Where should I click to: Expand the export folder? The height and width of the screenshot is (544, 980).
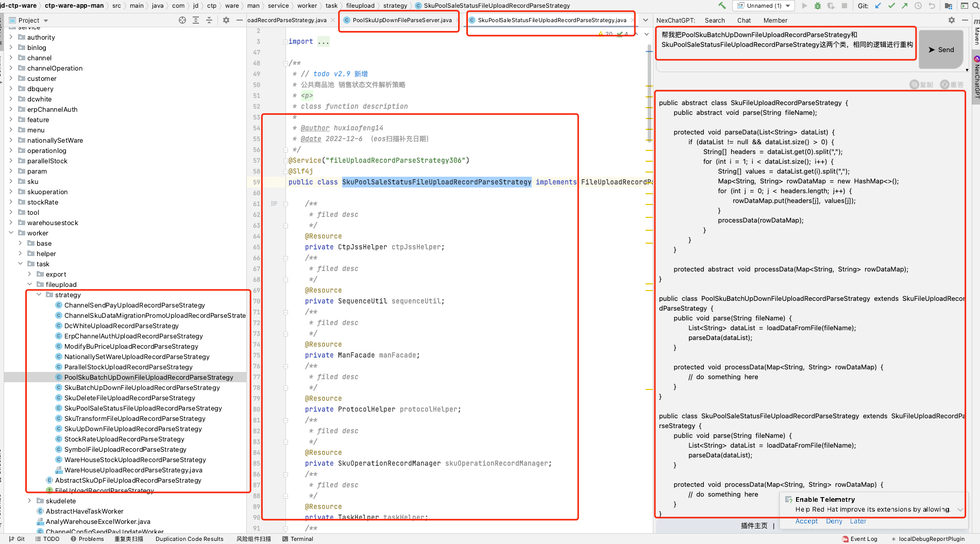[30, 274]
